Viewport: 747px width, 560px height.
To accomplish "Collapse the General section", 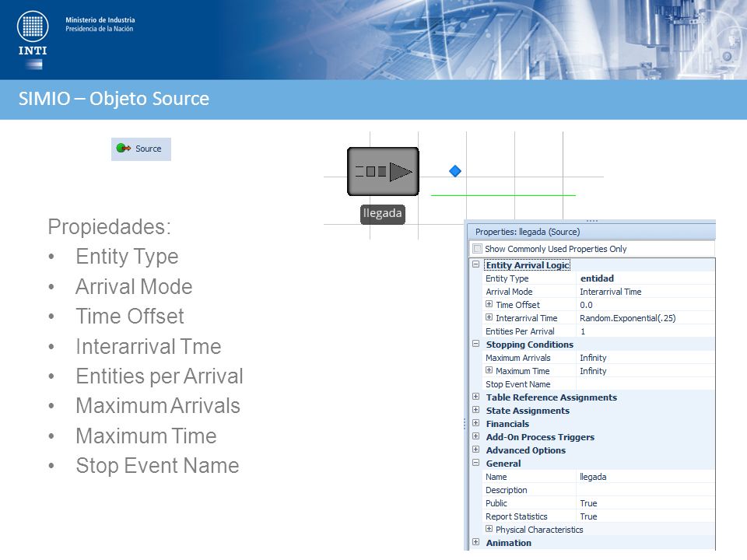I will coord(475,462).
